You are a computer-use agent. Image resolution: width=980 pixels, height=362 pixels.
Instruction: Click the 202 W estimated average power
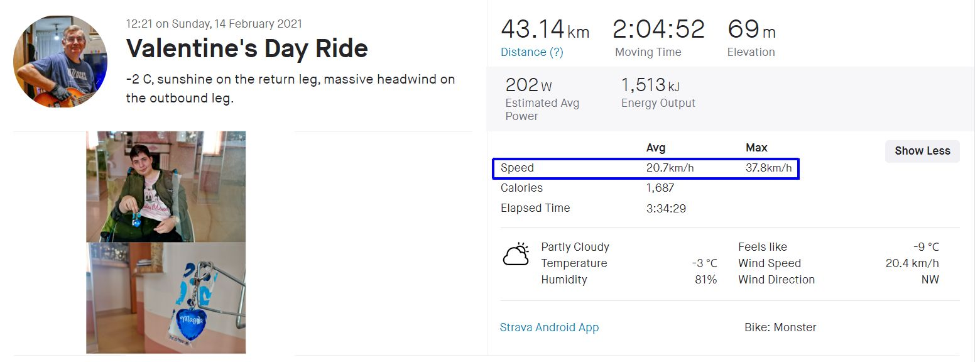click(x=528, y=85)
